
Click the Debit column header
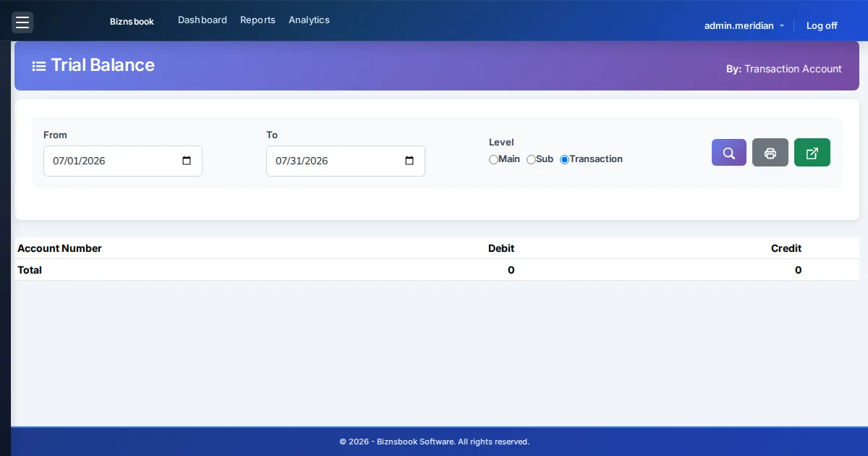[501, 248]
